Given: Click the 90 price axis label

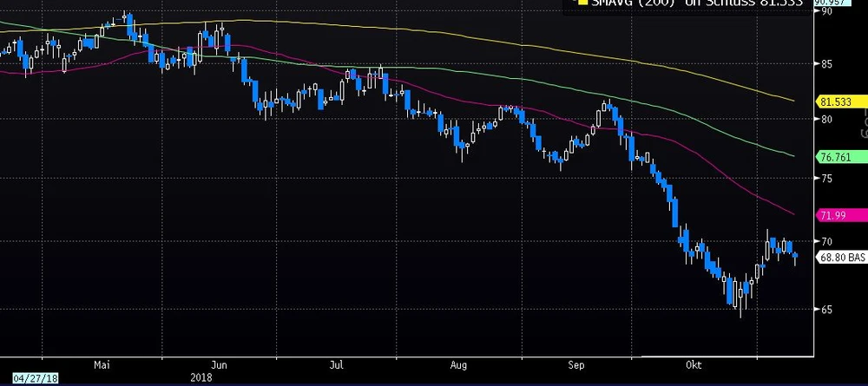Looking at the screenshot, I should tap(825, 13).
